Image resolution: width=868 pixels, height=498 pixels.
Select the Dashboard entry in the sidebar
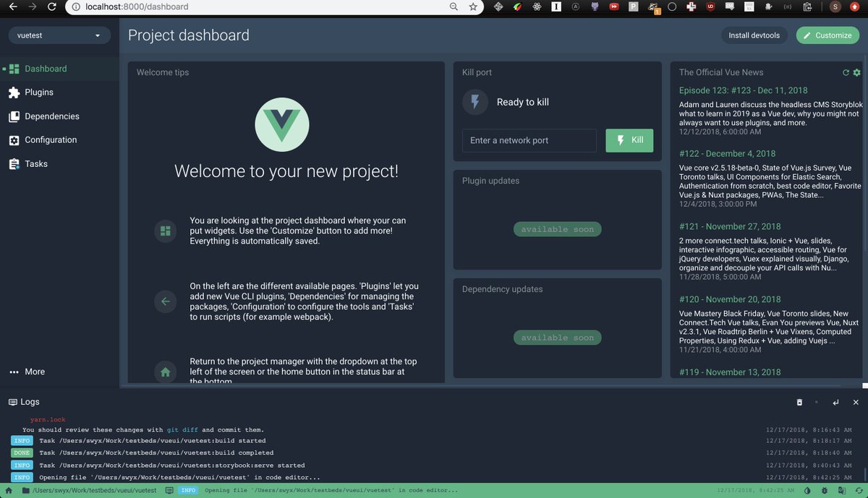[x=43, y=68]
